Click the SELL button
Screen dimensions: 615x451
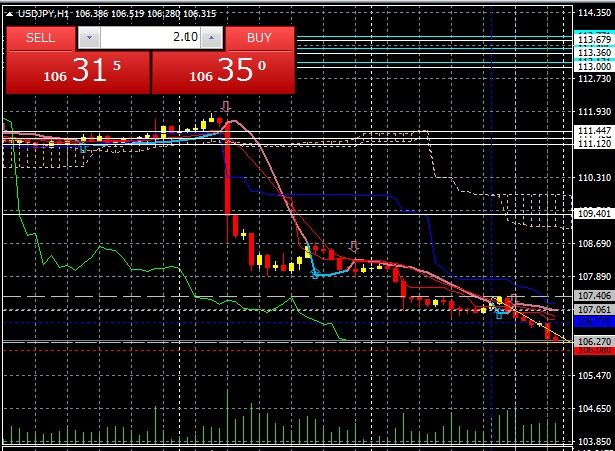click(40, 38)
